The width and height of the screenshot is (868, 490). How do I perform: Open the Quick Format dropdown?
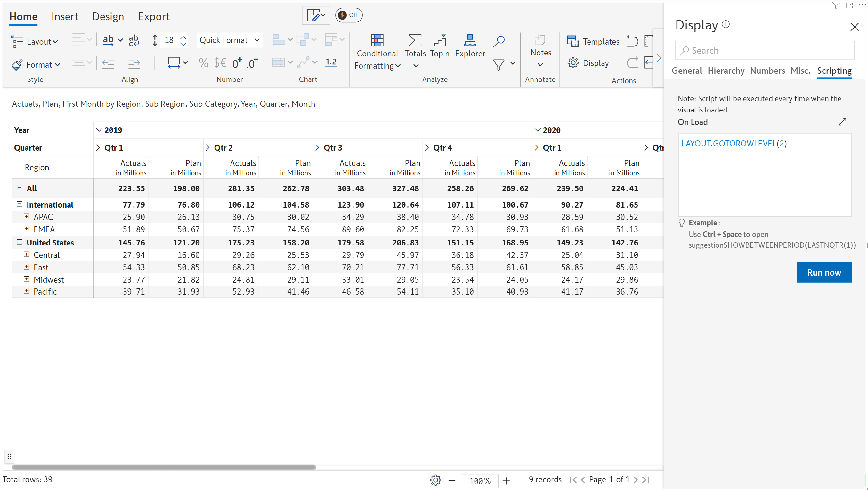pos(230,40)
